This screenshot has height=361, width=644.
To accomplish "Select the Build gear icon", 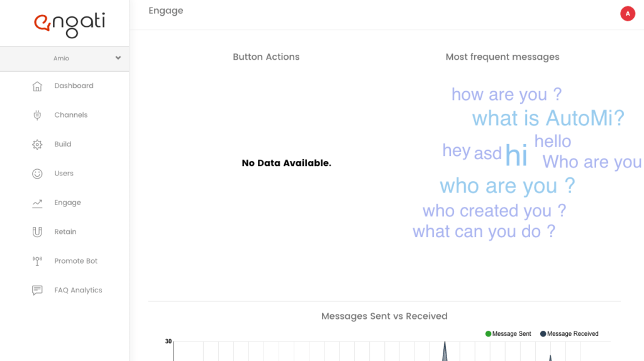I will click(37, 145).
